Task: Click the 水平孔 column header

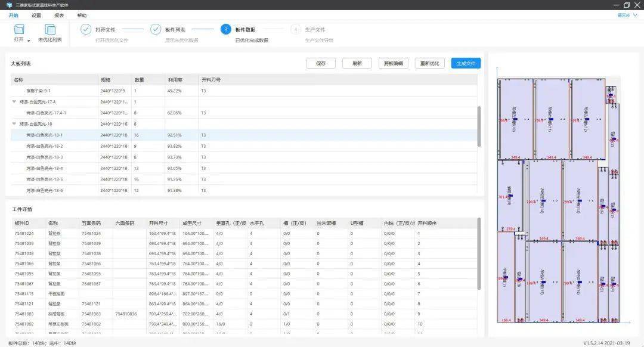Action: coord(264,224)
